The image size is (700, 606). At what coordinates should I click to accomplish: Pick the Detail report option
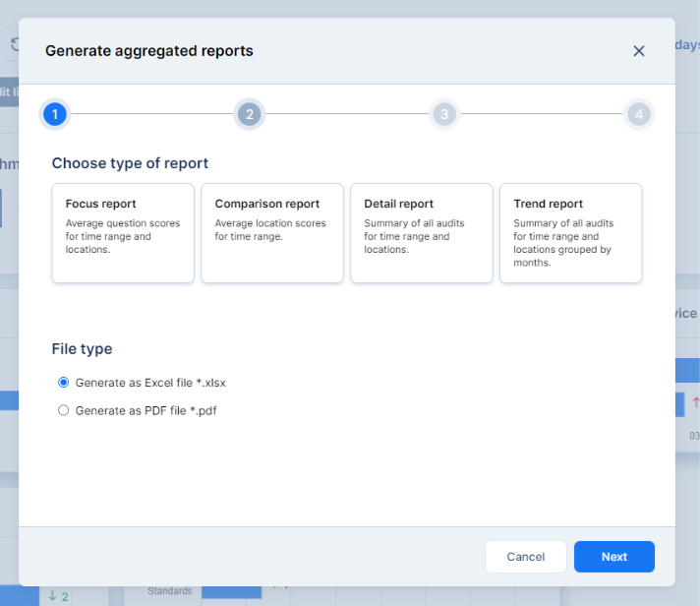[422, 233]
